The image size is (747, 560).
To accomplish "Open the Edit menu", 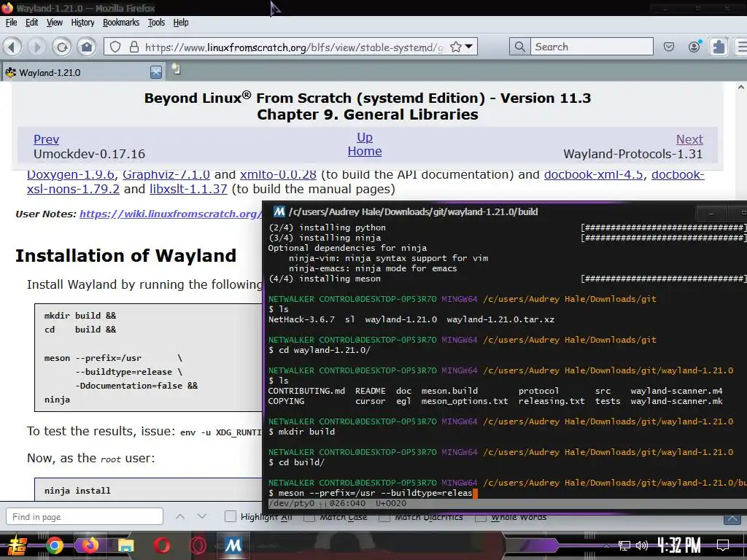I will pos(31,23).
